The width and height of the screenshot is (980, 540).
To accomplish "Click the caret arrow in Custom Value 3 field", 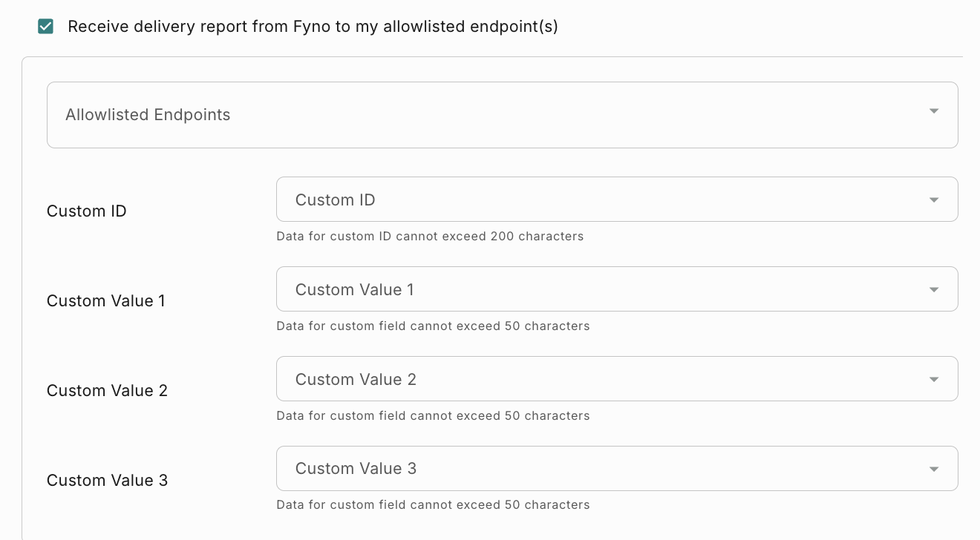I will pos(934,470).
